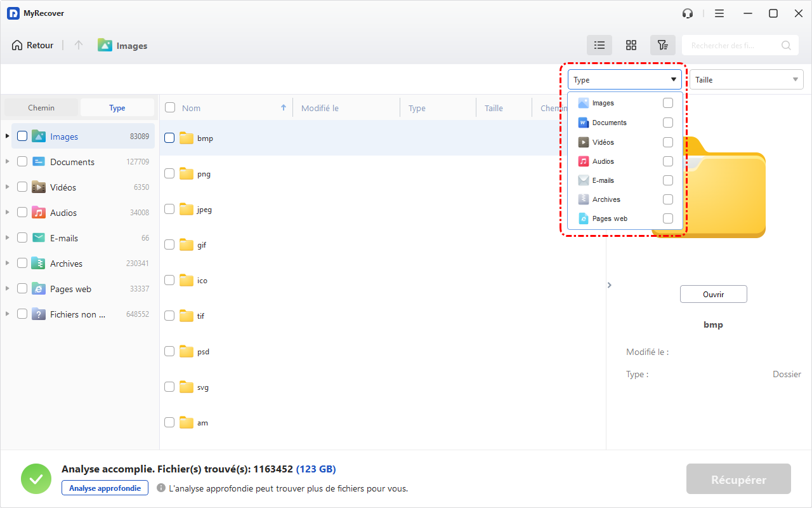Switch to grid thumbnail view icon
This screenshot has height=508, width=812.
pyautogui.click(x=631, y=45)
